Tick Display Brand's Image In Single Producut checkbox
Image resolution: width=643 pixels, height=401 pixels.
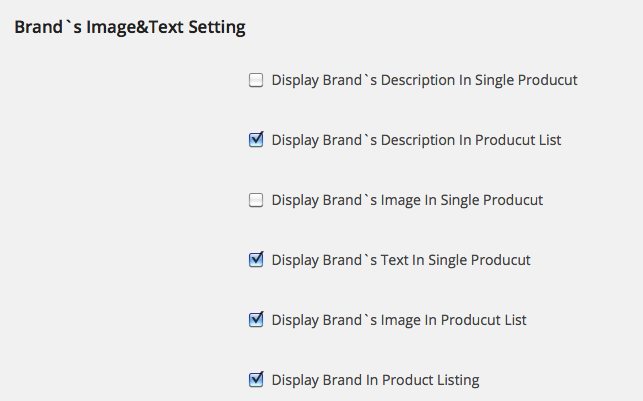click(x=256, y=200)
